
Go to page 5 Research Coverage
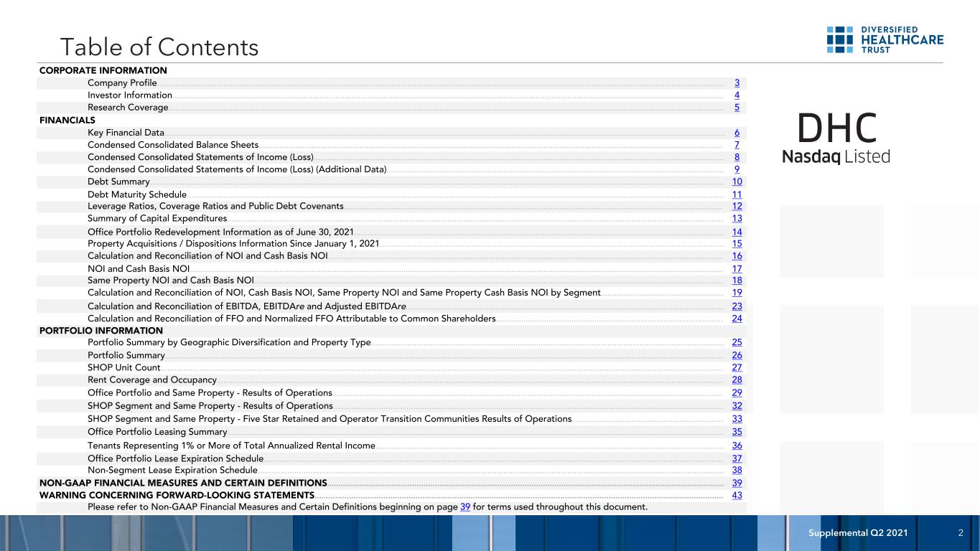tap(737, 108)
